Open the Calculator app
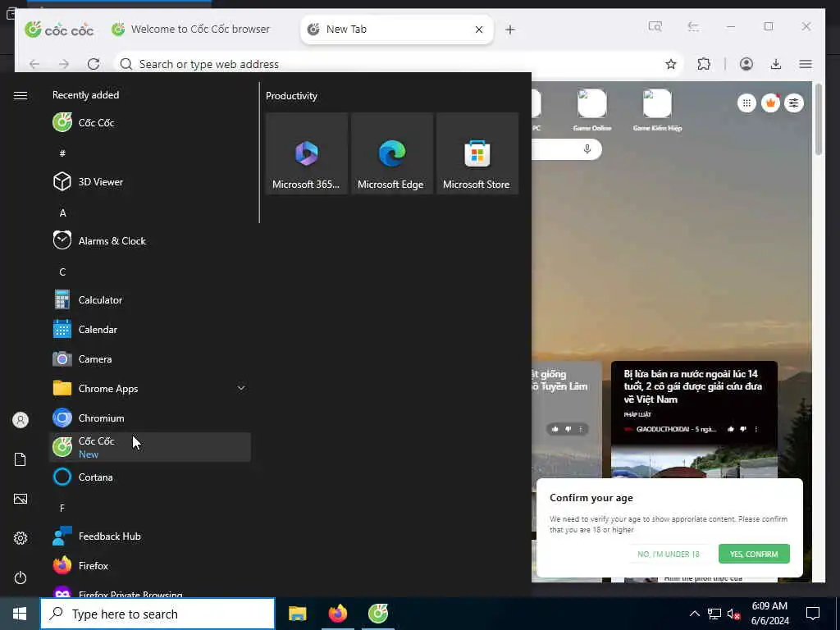 [150, 300]
